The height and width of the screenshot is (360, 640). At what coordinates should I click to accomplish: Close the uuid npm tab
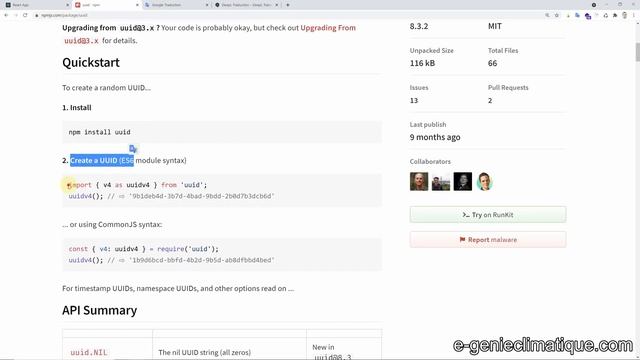pos(137,5)
